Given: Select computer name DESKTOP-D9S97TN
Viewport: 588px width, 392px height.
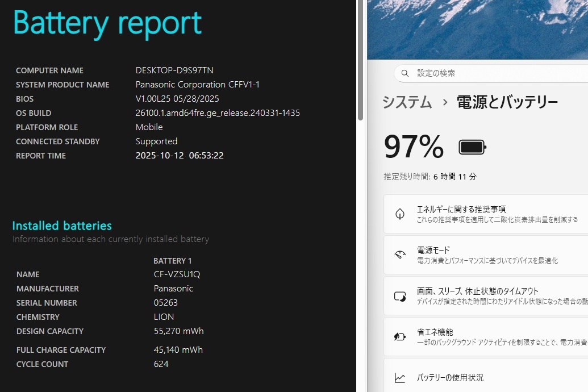Looking at the screenshot, I should tap(174, 70).
